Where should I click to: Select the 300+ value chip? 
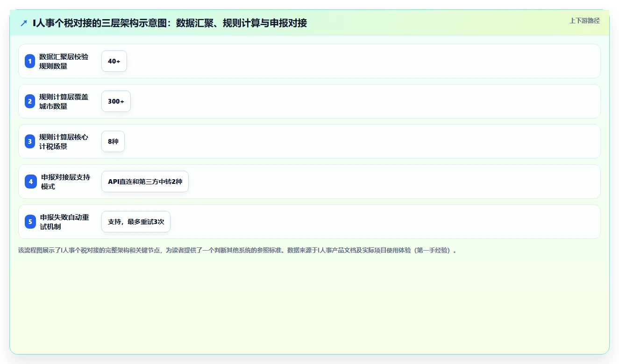coord(116,101)
